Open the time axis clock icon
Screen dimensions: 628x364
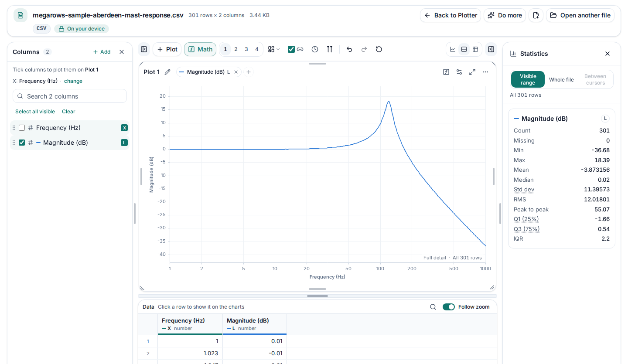click(315, 49)
